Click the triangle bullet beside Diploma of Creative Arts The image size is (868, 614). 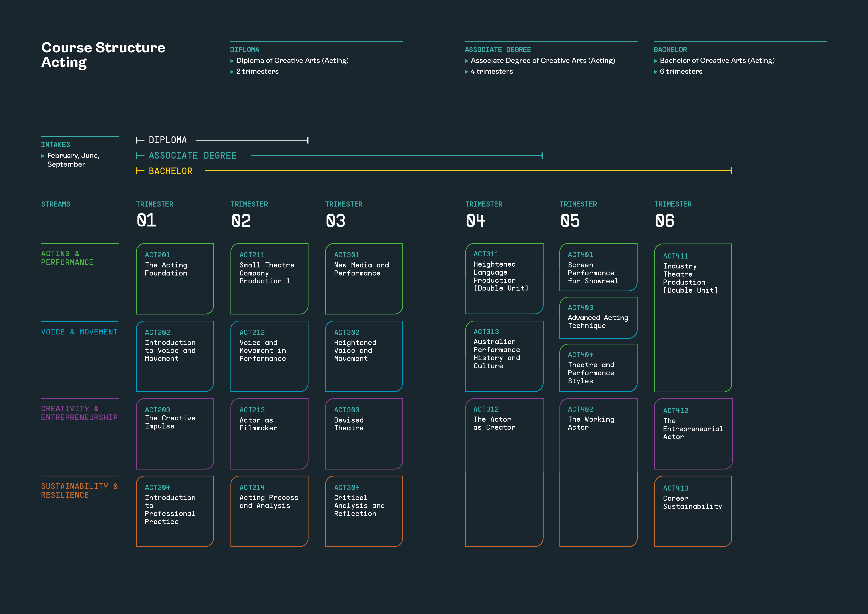point(232,61)
